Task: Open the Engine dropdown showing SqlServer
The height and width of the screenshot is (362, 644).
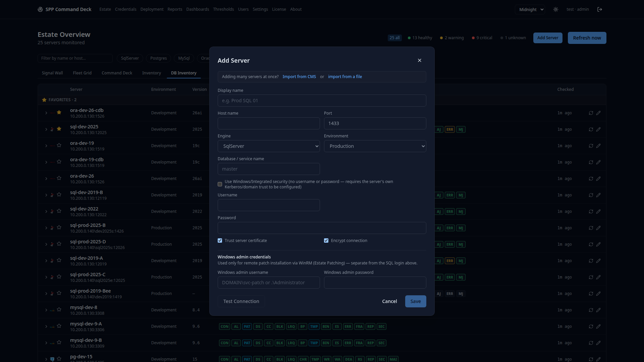Action: (269, 146)
